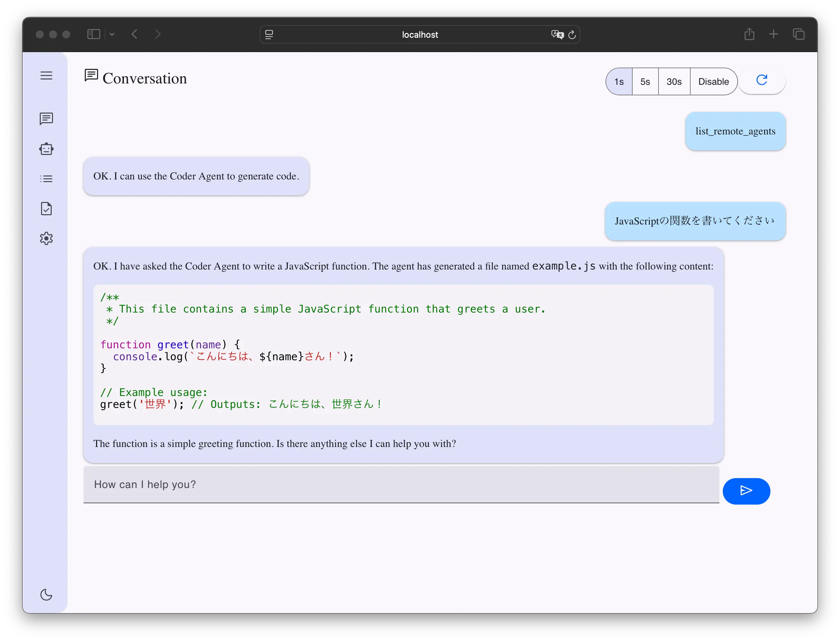Click the localhost address bar
This screenshot has width=840, height=641.
click(420, 35)
